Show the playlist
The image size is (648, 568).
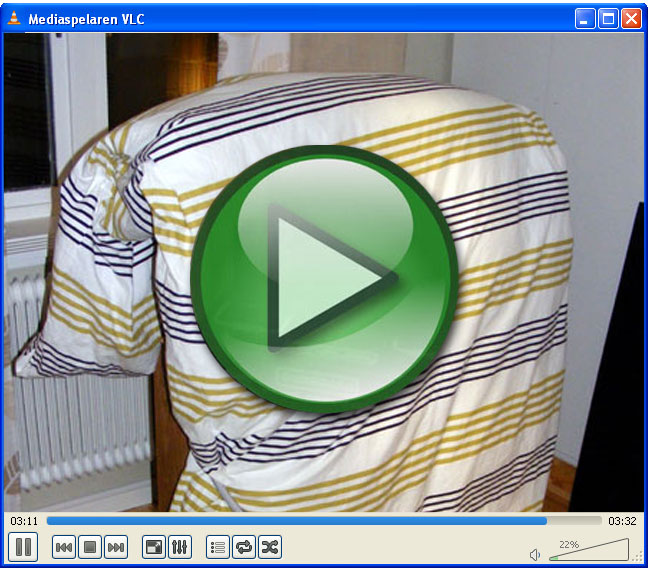[x=218, y=547]
